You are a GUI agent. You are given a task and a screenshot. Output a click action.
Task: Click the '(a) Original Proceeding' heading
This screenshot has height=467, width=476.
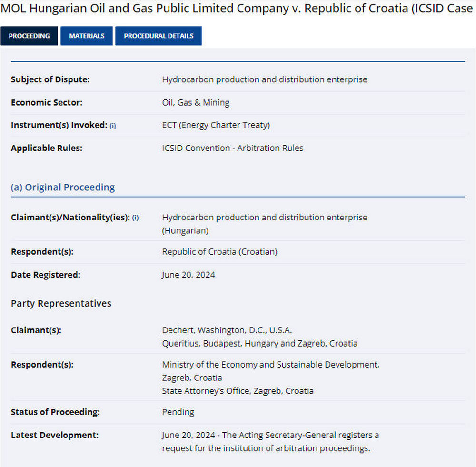(63, 188)
